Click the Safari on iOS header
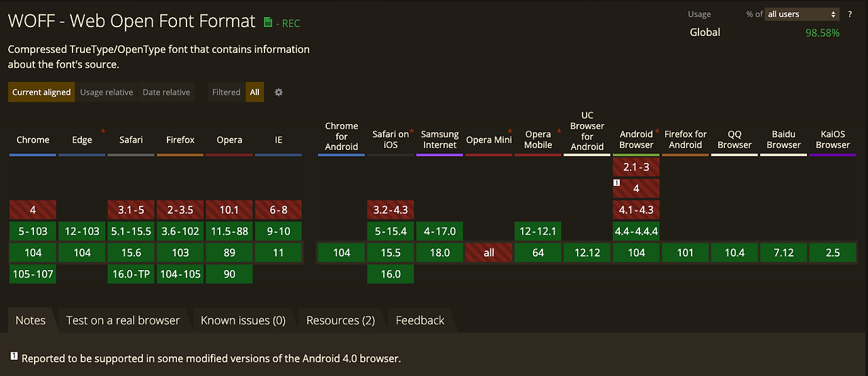The width and height of the screenshot is (868, 376). click(x=391, y=139)
